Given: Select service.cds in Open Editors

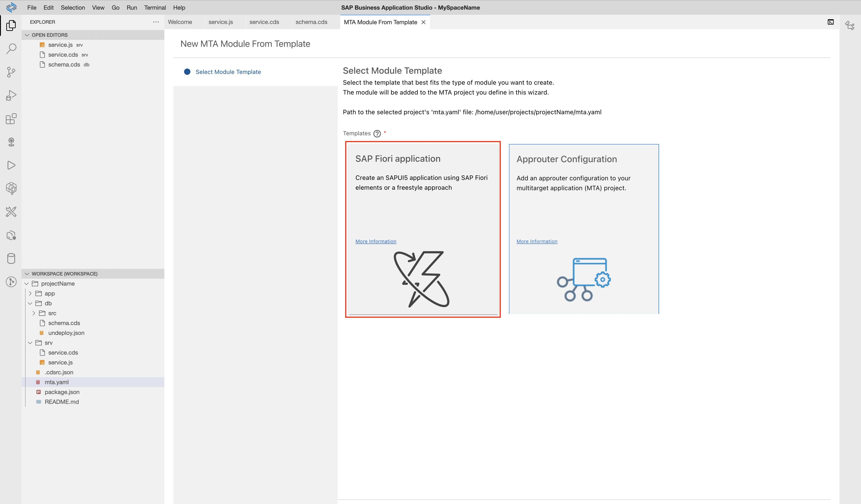Looking at the screenshot, I should 93,55.
